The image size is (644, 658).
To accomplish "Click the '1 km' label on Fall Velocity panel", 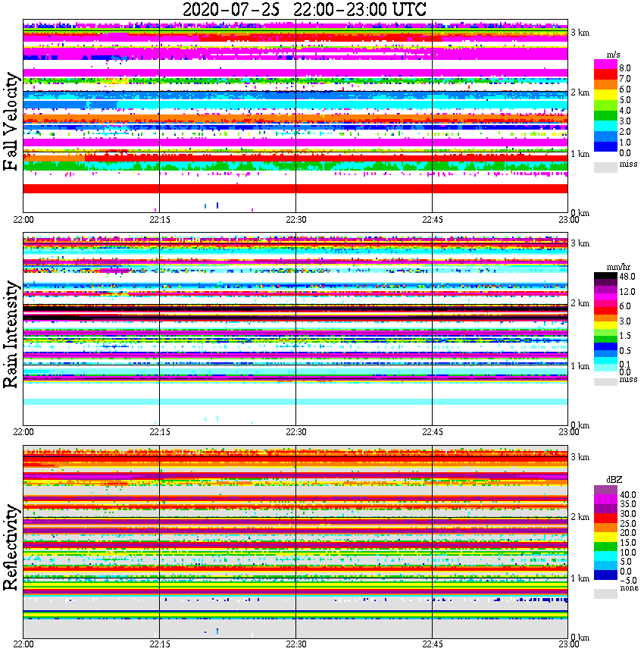I will (580, 154).
